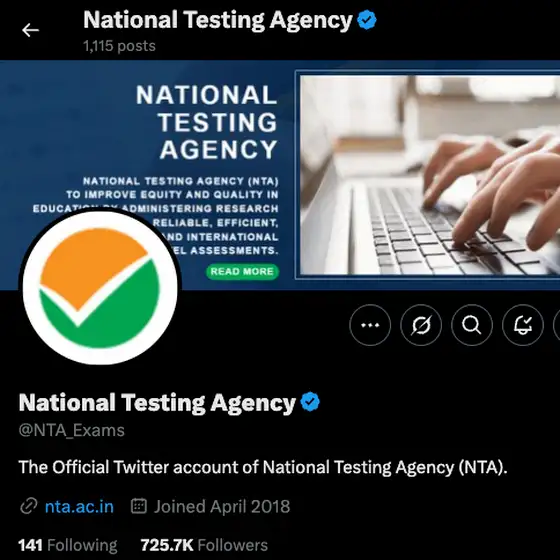This screenshot has height=560, width=560.
Task: Toggle post notifications with the bell icon
Action: pyautogui.click(x=523, y=325)
